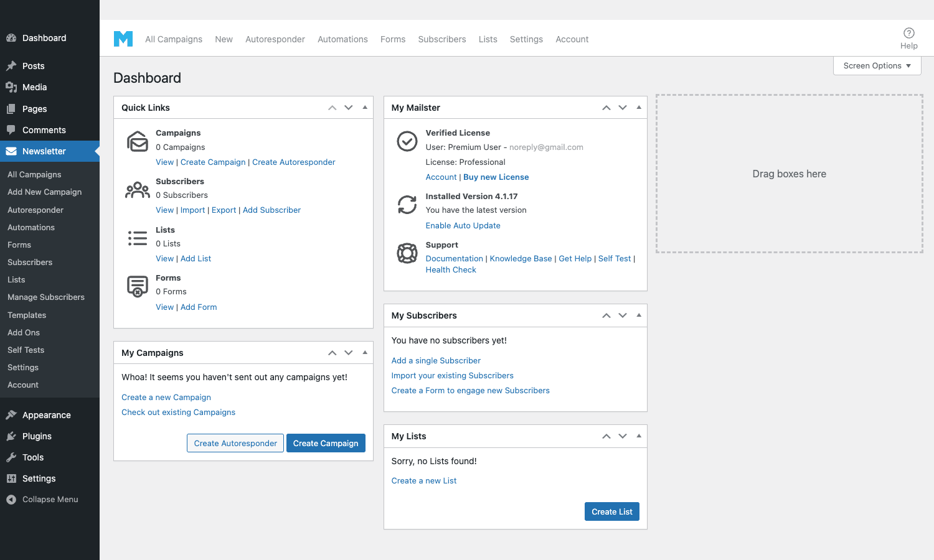Click the Pages icon in sidebar
934x560 pixels.
tap(11, 109)
